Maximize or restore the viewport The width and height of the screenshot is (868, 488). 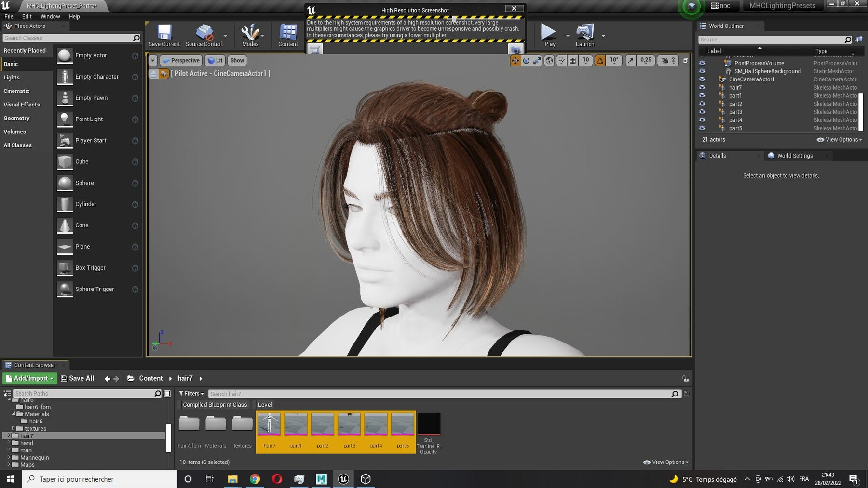[x=685, y=60]
